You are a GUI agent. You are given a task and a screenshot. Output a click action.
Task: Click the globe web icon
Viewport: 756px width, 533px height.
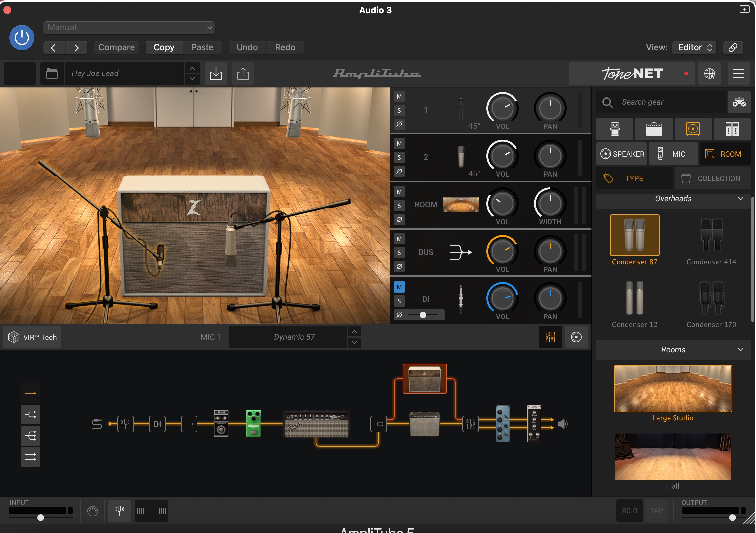tap(709, 73)
